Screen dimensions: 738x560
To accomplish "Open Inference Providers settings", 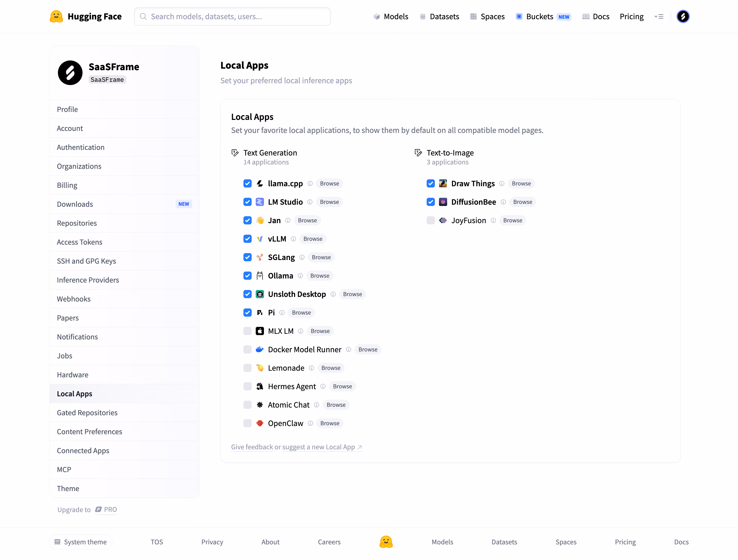I will pyautogui.click(x=125, y=280).
